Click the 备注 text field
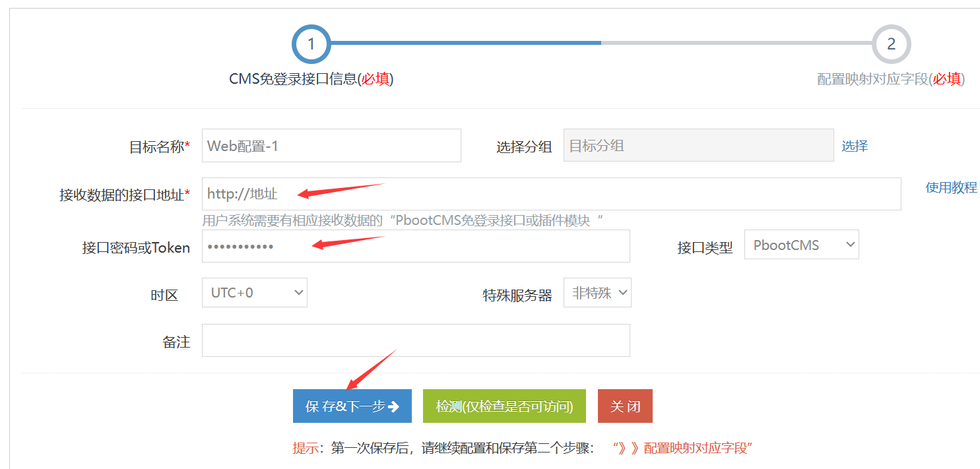Screen dimensions: 980x469 point(416,340)
